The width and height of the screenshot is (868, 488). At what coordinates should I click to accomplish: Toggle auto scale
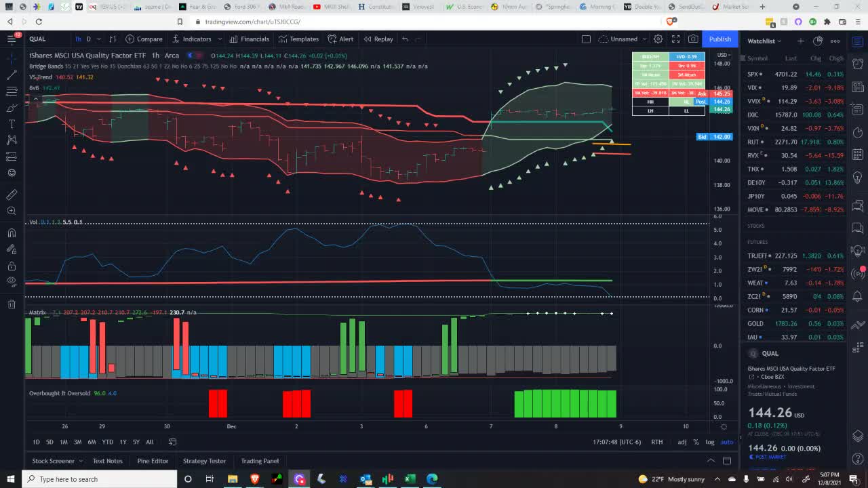click(x=726, y=442)
